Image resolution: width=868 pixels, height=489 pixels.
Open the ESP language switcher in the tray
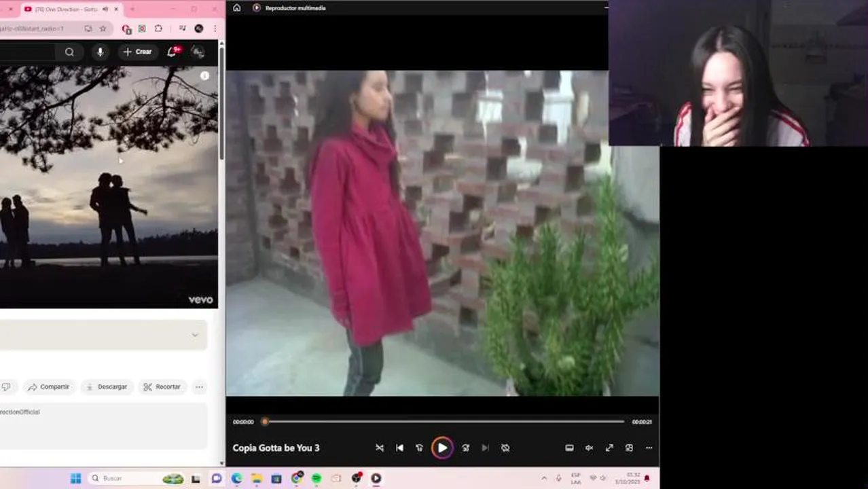[x=576, y=478]
